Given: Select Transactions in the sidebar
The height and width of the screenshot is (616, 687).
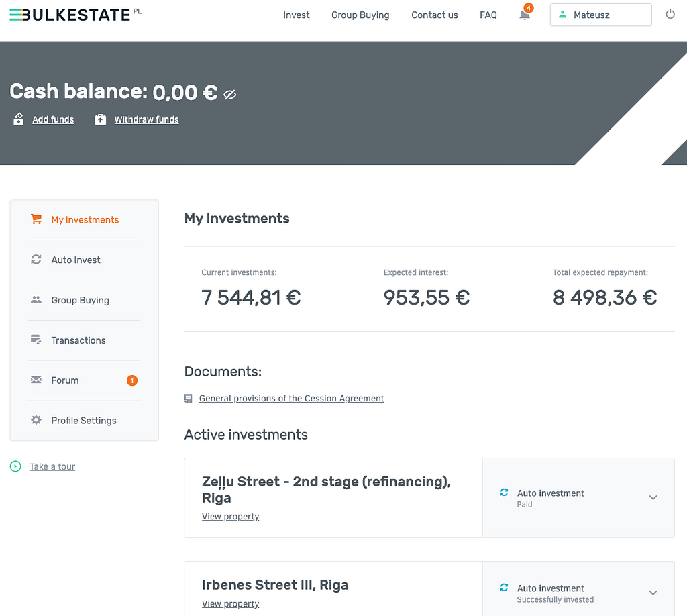Looking at the screenshot, I should (x=78, y=340).
